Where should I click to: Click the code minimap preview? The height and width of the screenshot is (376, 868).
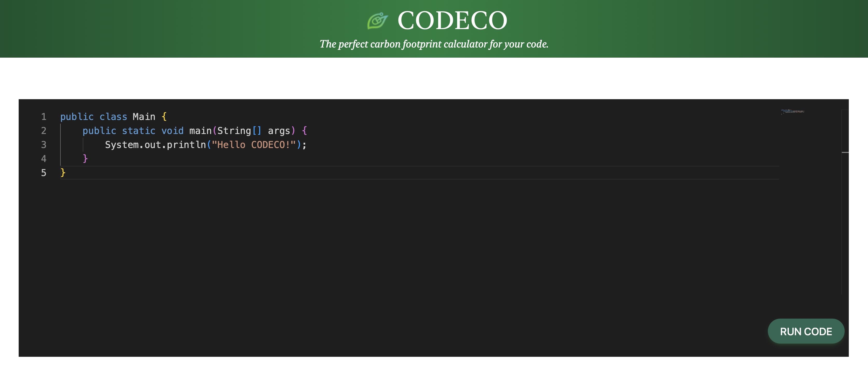(793, 112)
